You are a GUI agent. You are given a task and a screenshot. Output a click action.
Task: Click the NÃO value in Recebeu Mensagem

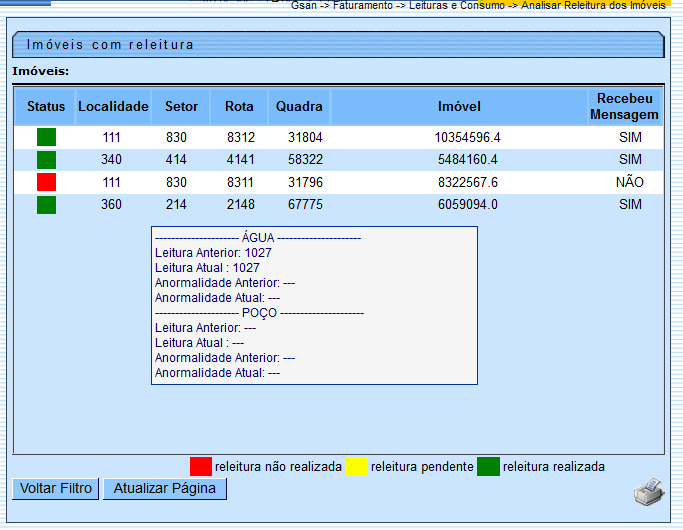pos(630,182)
